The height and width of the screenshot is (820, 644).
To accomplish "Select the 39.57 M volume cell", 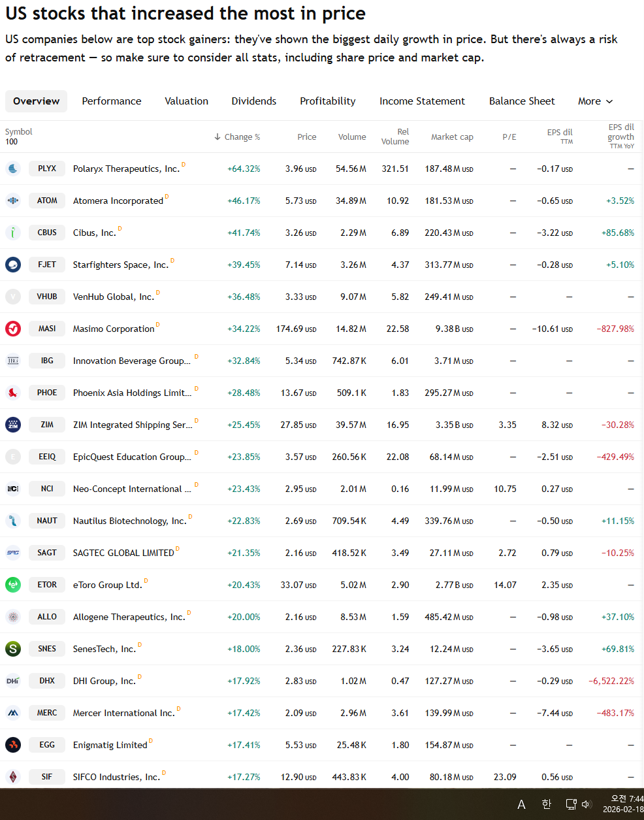I will [351, 425].
